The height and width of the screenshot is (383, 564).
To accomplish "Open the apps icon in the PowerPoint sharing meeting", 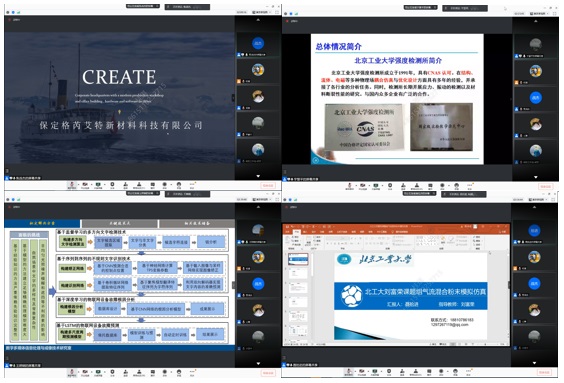I will click(455, 371).
